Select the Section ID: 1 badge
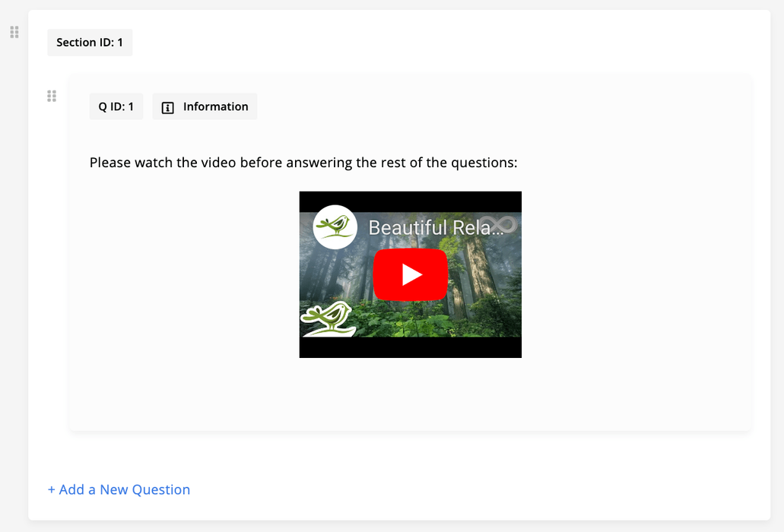784x532 pixels. (x=90, y=43)
